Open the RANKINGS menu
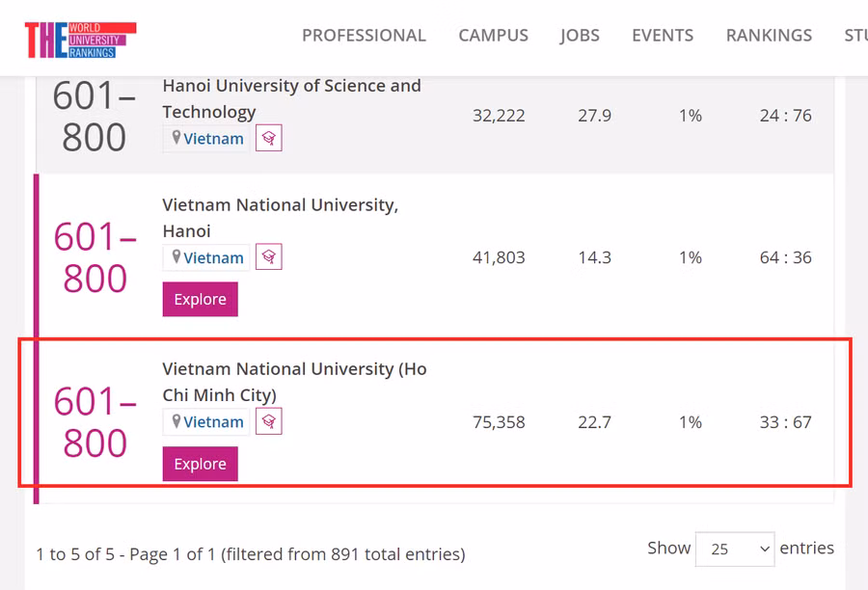868x590 pixels. coord(769,36)
